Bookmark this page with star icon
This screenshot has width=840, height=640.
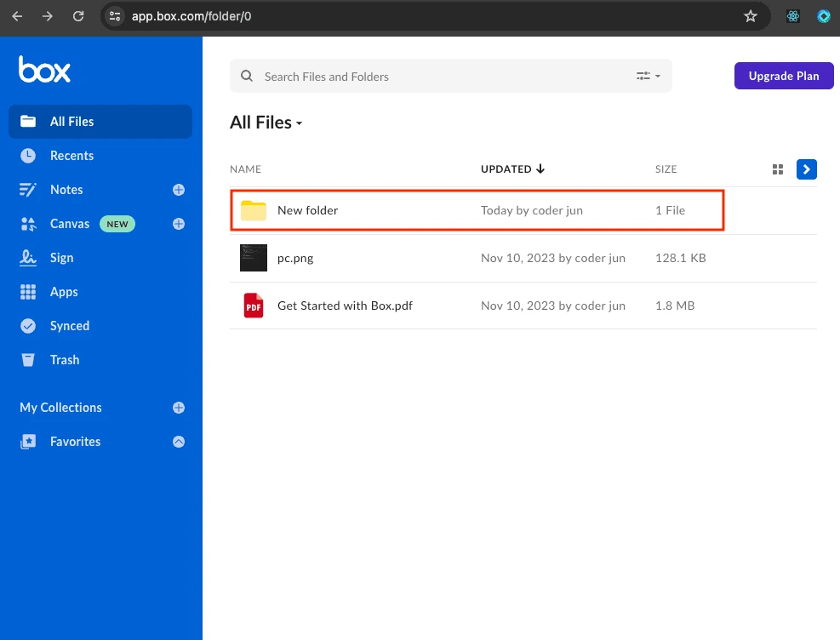[751, 16]
